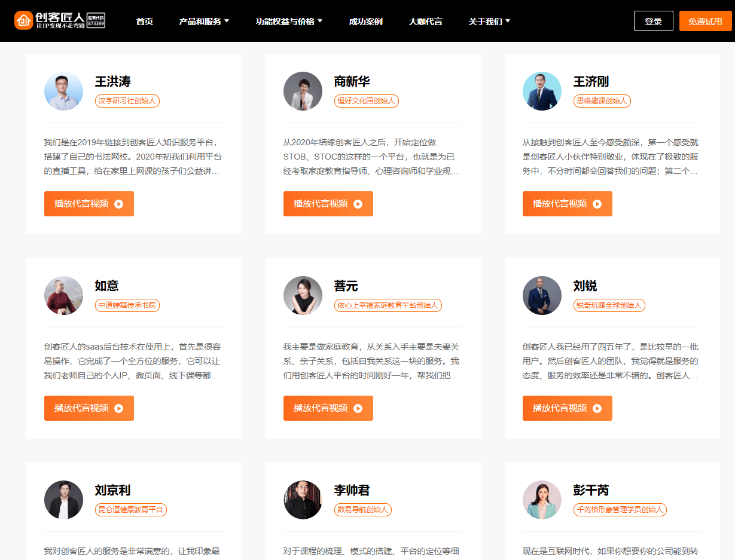Screen dimensions: 735x560
Task: Click the name 菩元
Action: pyautogui.click(x=346, y=286)
